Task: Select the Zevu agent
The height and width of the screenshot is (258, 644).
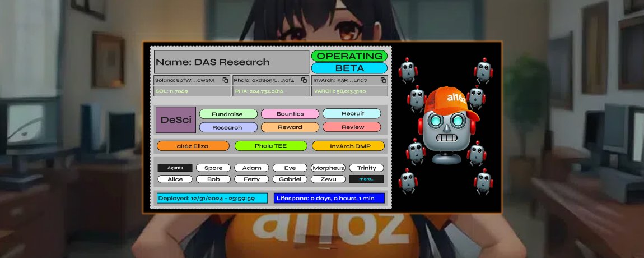Action: (328, 179)
